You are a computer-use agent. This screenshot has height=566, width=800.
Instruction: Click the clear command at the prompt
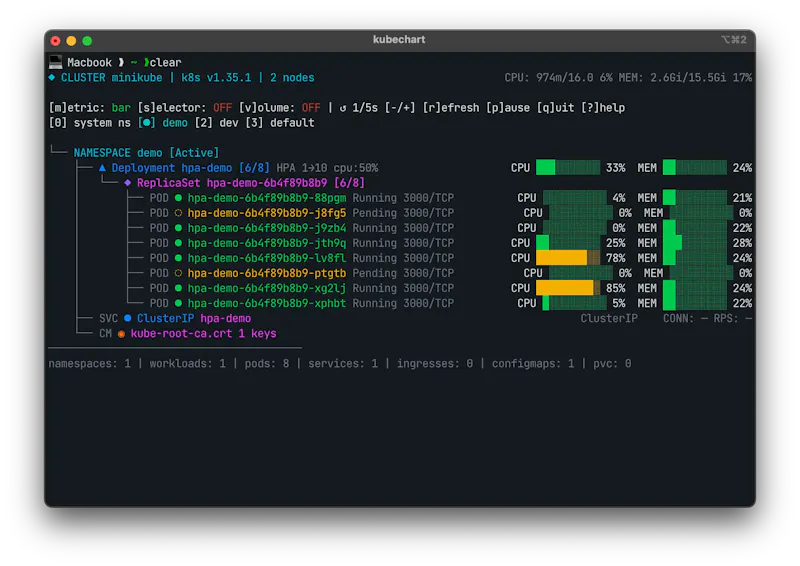tap(165, 62)
